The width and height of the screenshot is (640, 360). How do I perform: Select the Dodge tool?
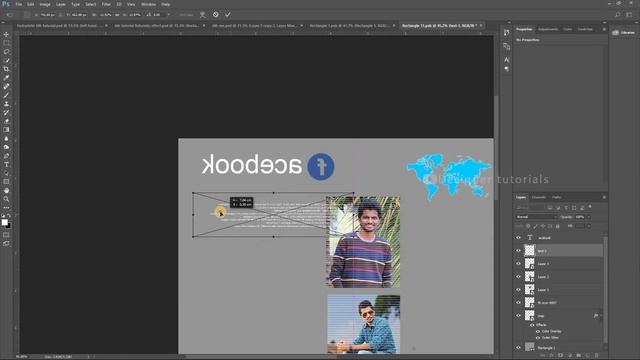click(6, 147)
